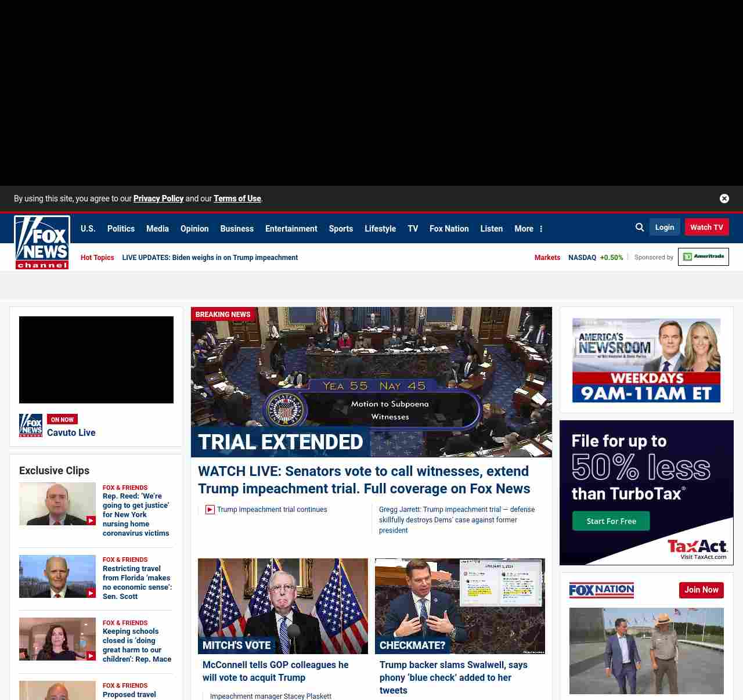
Task: Expand the More navigation menu
Action: pyautogui.click(x=528, y=229)
